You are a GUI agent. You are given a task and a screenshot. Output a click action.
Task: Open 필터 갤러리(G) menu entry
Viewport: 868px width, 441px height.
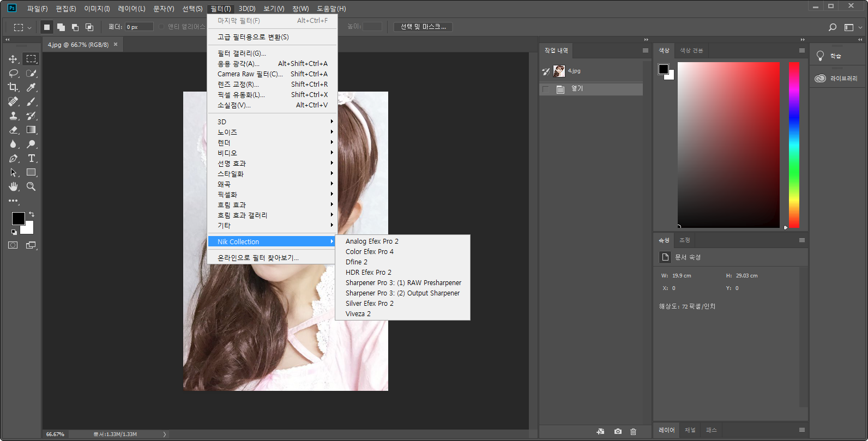click(273, 53)
